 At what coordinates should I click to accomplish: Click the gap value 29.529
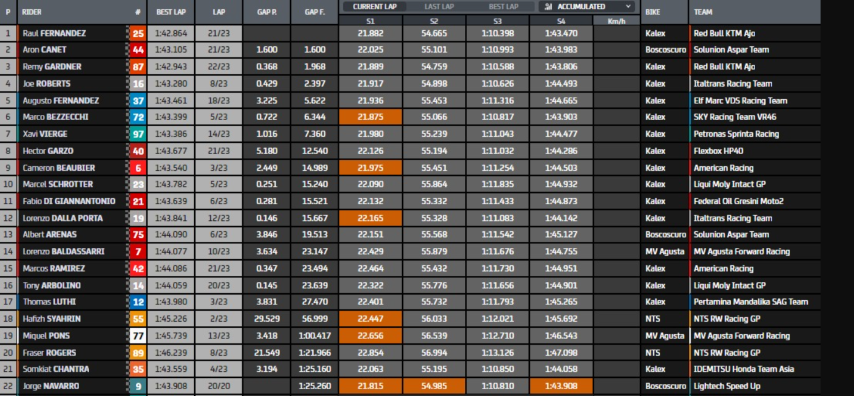pos(266,319)
